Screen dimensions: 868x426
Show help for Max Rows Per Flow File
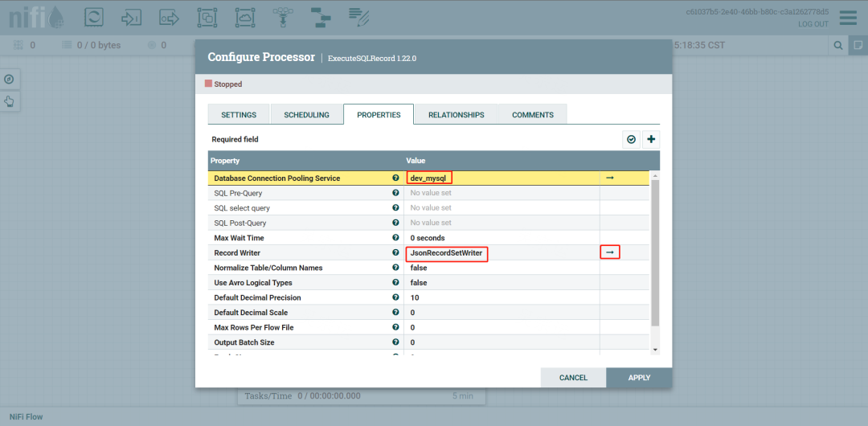pyautogui.click(x=395, y=327)
